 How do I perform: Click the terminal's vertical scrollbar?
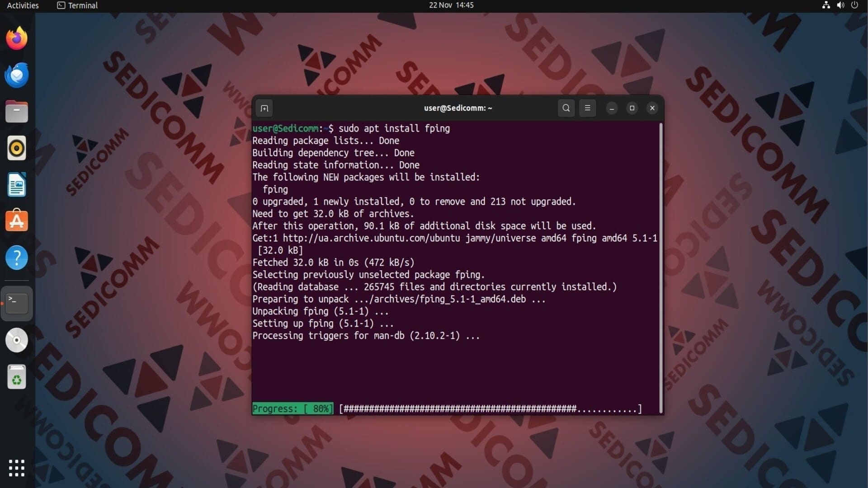click(x=661, y=267)
